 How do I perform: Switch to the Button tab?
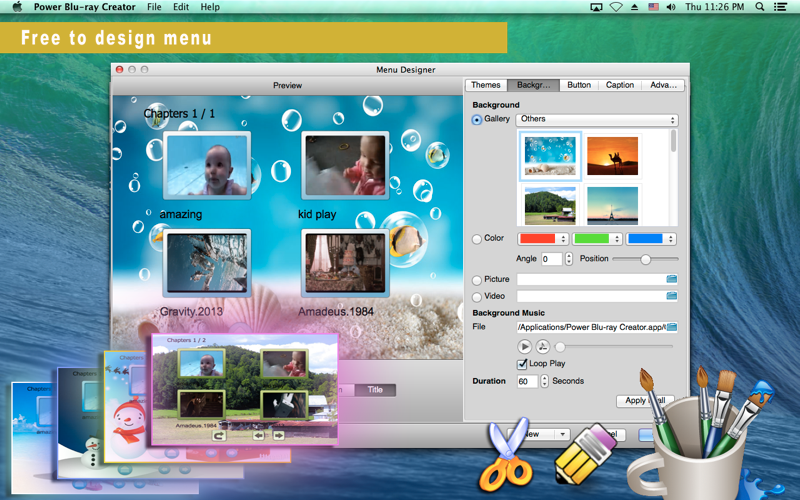click(x=579, y=85)
